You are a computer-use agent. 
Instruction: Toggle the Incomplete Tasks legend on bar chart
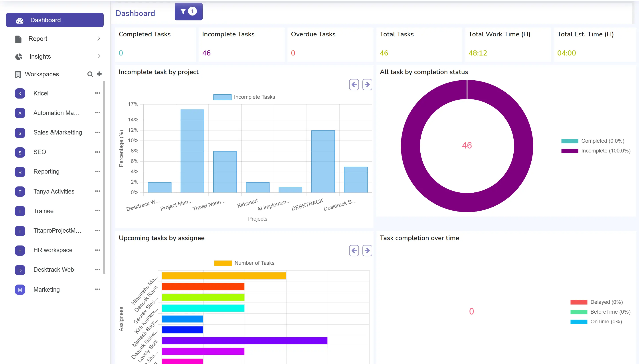(222, 97)
